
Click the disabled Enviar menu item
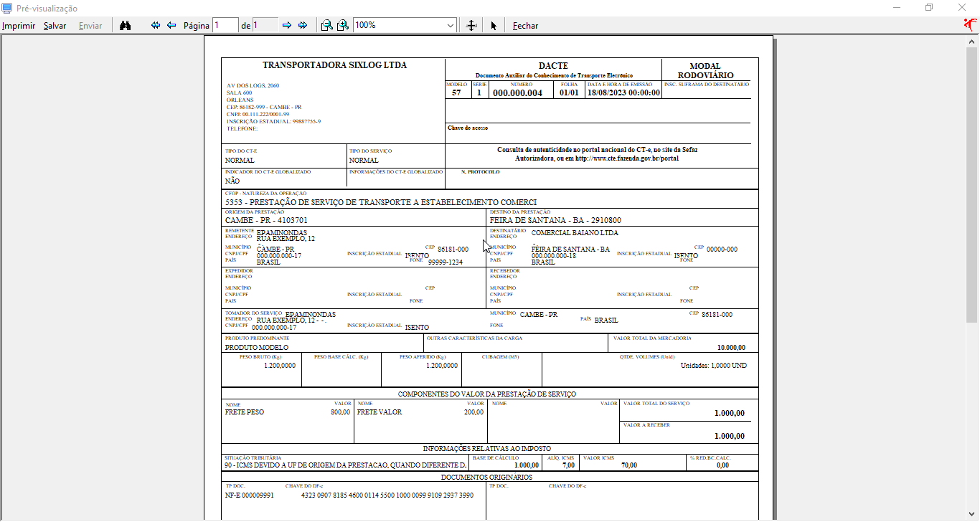click(90, 26)
